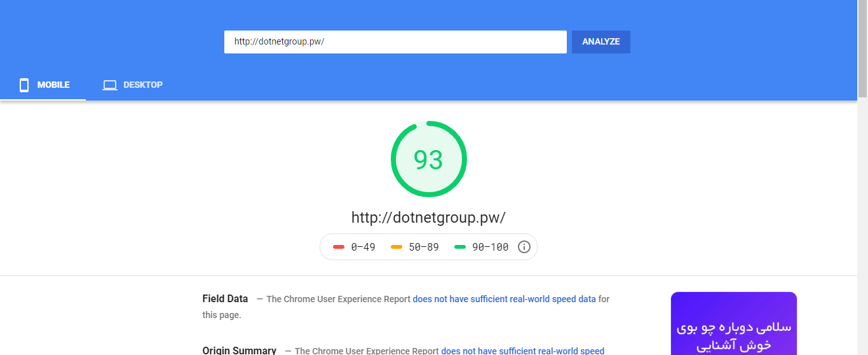Click the red 0–49 legend marker
Image resolution: width=868 pixels, height=355 pixels.
(x=339, y=247)
